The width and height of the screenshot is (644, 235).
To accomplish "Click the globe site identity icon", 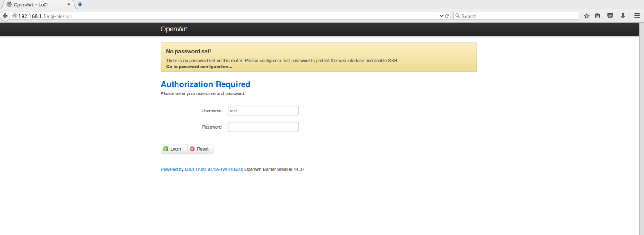I will 14,16.
